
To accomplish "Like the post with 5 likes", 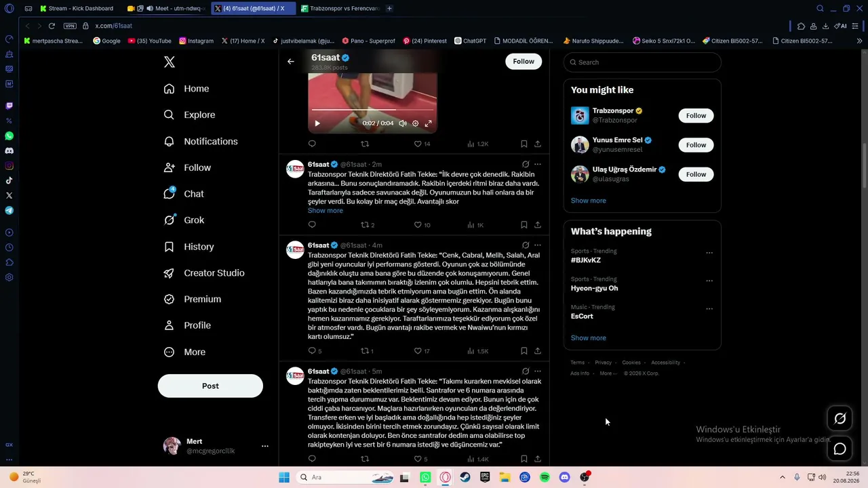I will 421,459.
